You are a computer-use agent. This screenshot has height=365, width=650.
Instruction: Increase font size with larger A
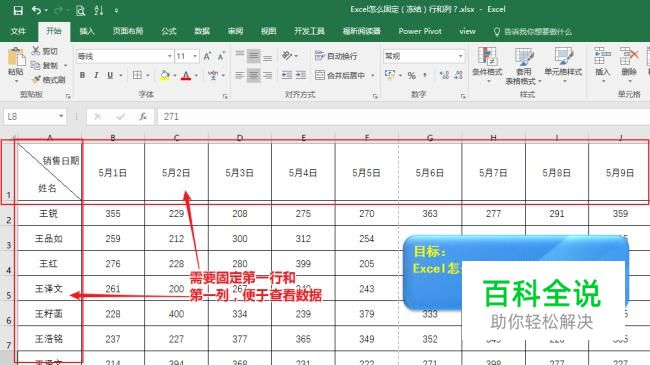pos(207,56)
